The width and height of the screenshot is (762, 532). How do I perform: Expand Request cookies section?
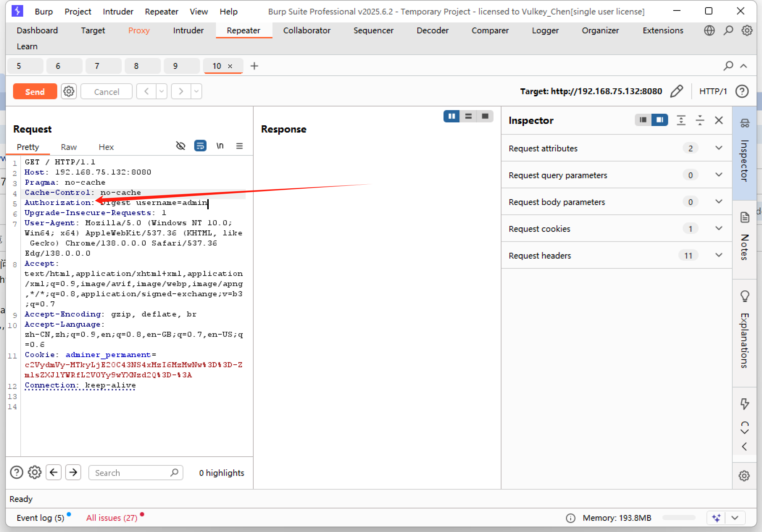[x=719, y=229]
